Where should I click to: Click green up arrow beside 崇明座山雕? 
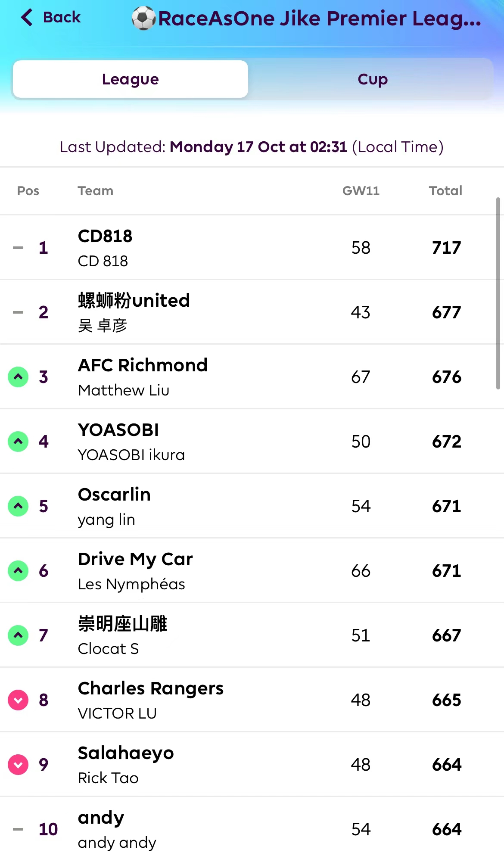point(18,635)
